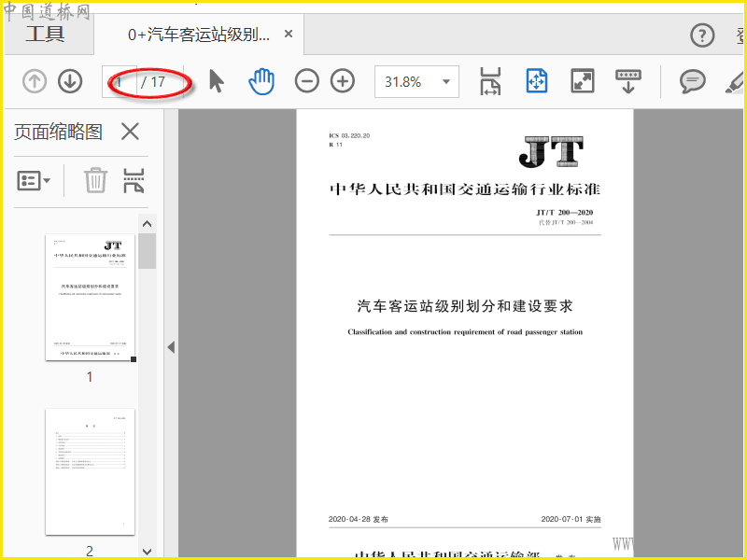The image size is (747, 560).
Task: Add a comment with speech bubble icon
Action: point(692,81)
